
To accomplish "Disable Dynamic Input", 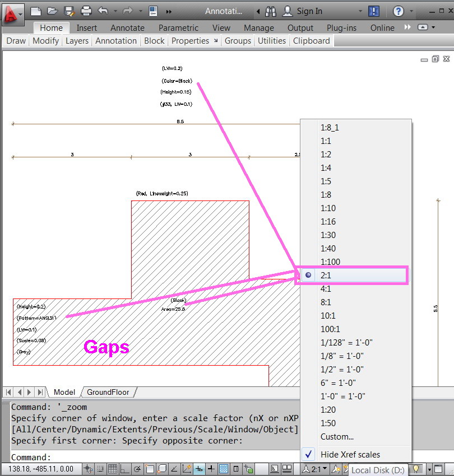I will 198,469.
